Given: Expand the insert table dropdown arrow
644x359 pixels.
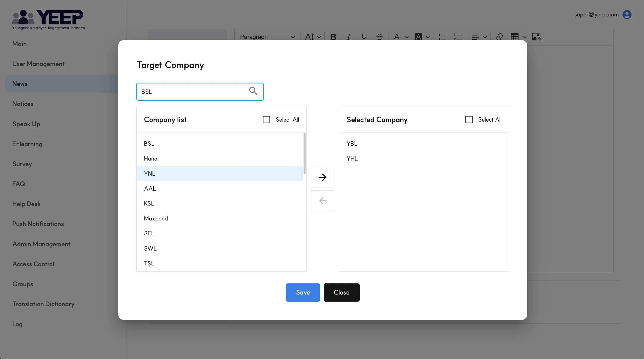Looking at the screenshot, I should click(x=525, y=37).
